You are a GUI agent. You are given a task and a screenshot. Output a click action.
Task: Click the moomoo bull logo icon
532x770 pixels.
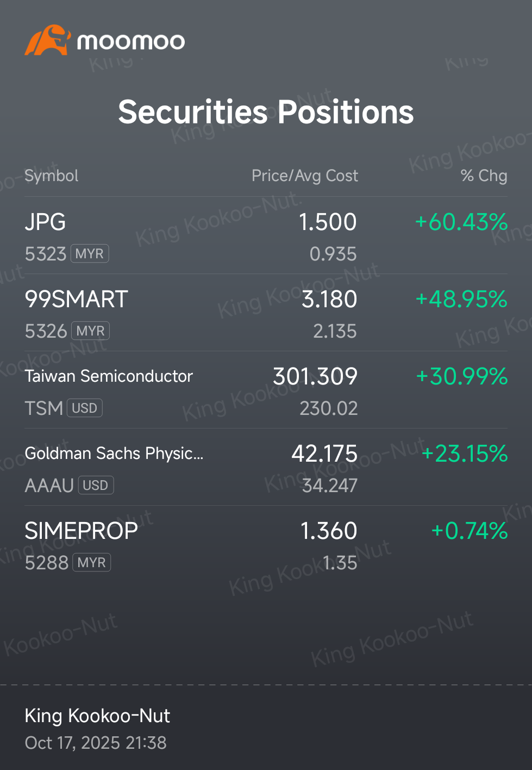click(47, 40)
